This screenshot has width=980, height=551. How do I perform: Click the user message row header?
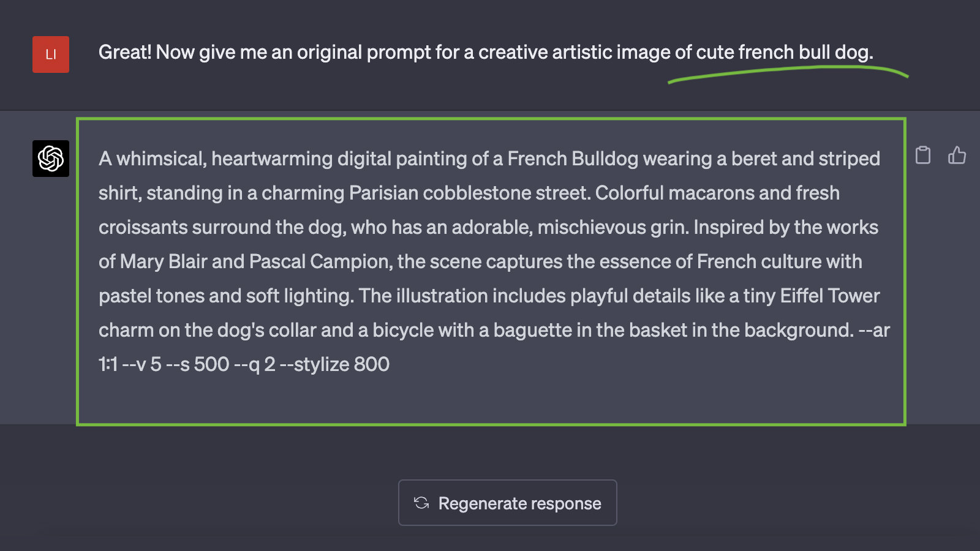point(487,52)
